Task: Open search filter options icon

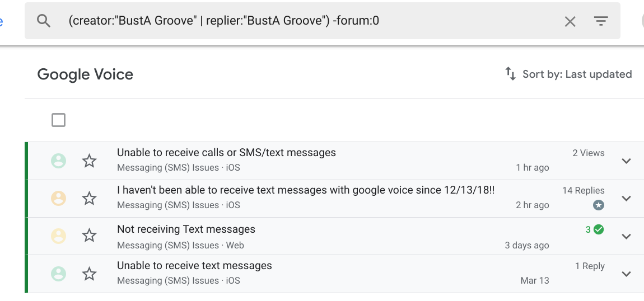Action: 601,21
